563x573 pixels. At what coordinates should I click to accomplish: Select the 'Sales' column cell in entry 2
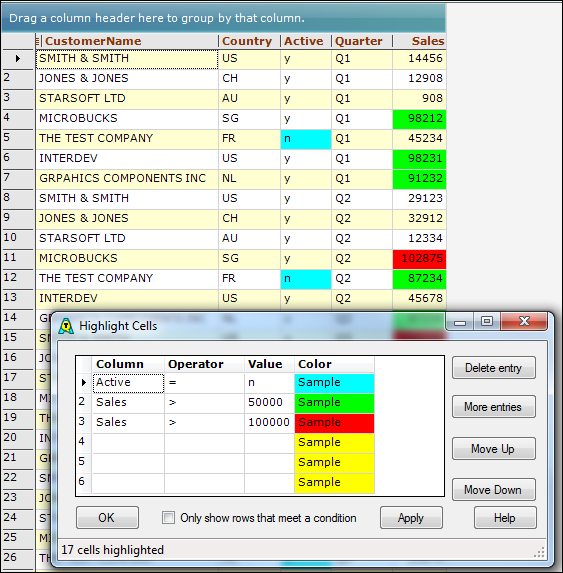(x=128, y=403)
